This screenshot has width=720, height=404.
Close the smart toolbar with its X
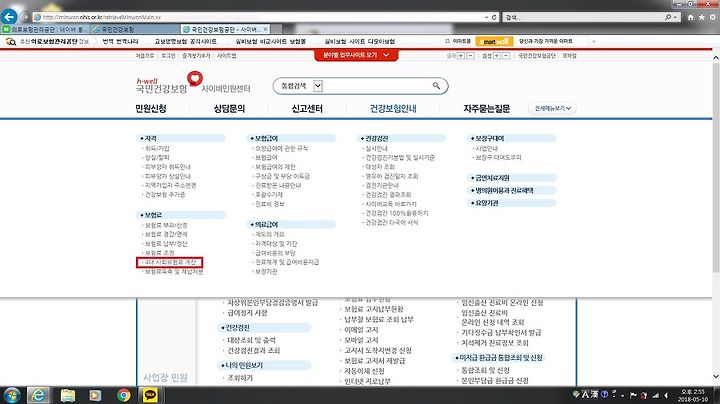(x=594, y=41)
